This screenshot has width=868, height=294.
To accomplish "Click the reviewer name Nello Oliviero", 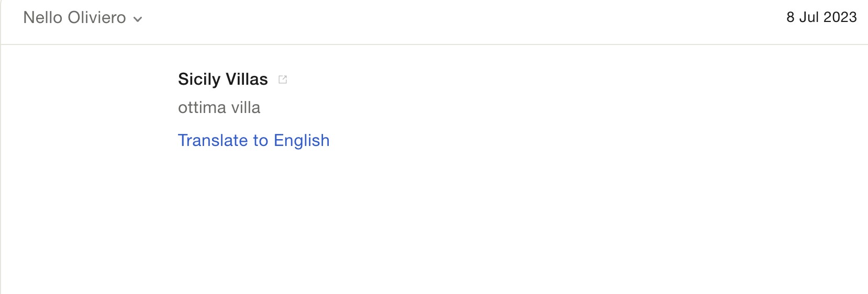I will point(74,18).
